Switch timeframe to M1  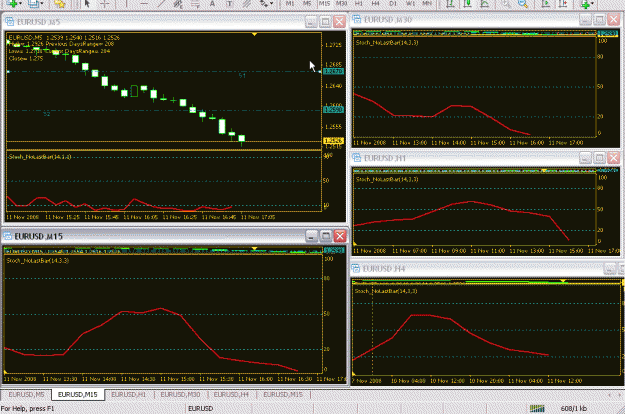click(x=290, y=4)
